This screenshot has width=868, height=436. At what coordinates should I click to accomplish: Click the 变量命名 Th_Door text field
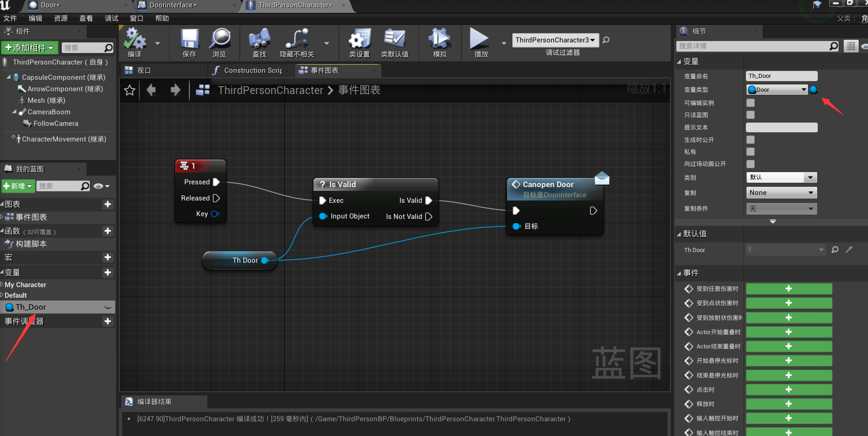point(781,76)
